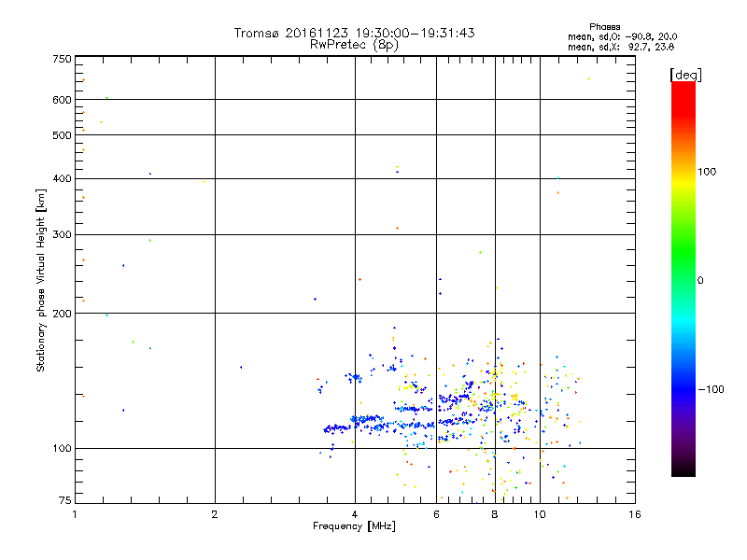Click the '[deg]' colorbar unit label
747x560 pixels.
pyautogui.click(x=685, y=75)
